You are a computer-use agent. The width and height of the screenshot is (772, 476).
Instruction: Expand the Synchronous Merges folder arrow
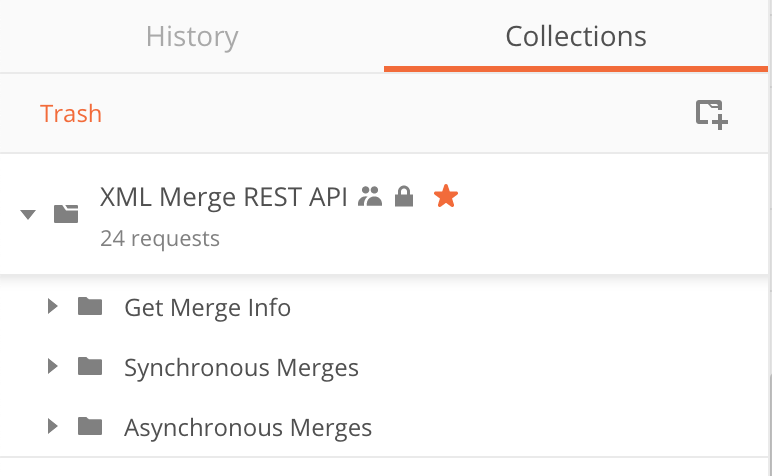point(53,367)
